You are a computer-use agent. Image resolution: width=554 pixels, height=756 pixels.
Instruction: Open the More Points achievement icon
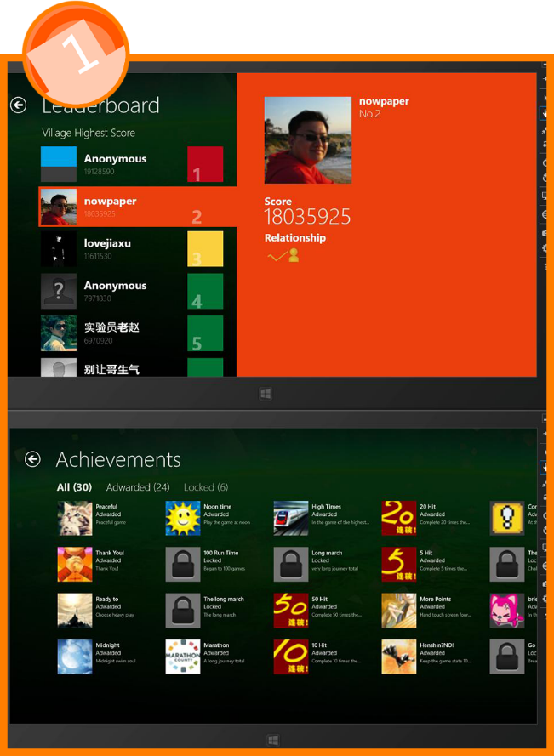(x=399, y=611)
